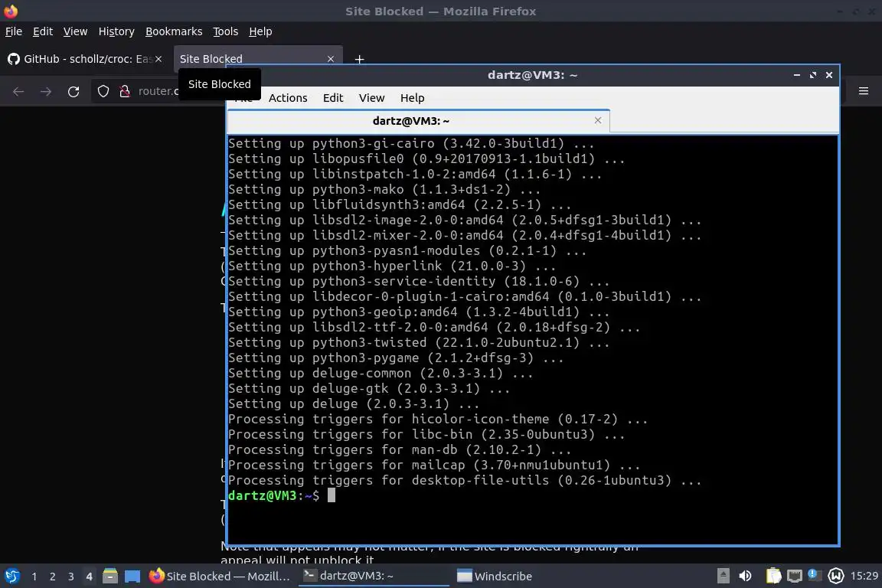Open a new Firefox tab
Image resolution: width=882 pixels, height=588 pixels.
[359, 59]
